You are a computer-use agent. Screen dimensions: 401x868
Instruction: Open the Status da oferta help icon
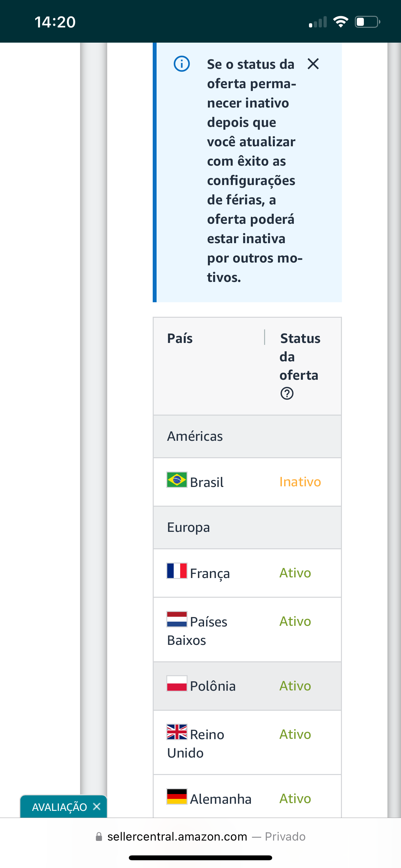(x=287, y=393)
